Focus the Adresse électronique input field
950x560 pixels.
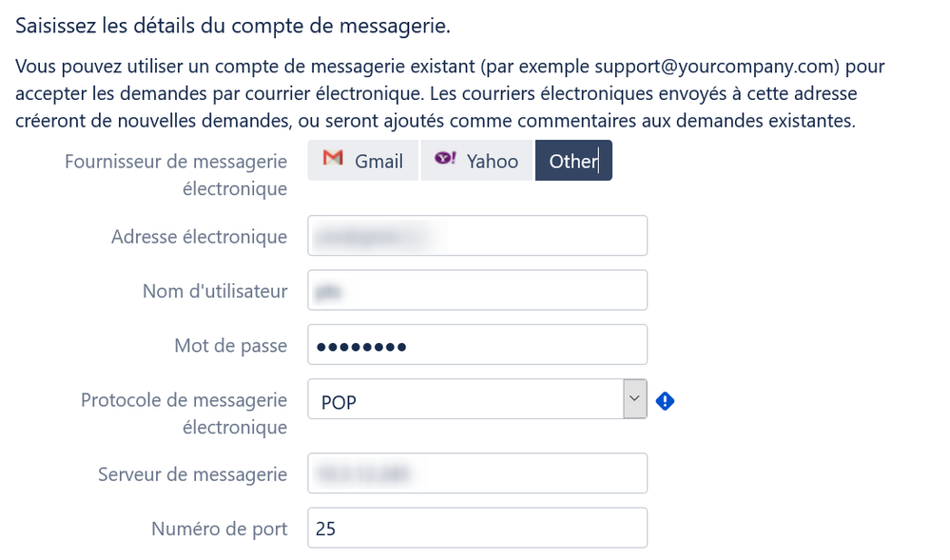(x=476, y=235)
